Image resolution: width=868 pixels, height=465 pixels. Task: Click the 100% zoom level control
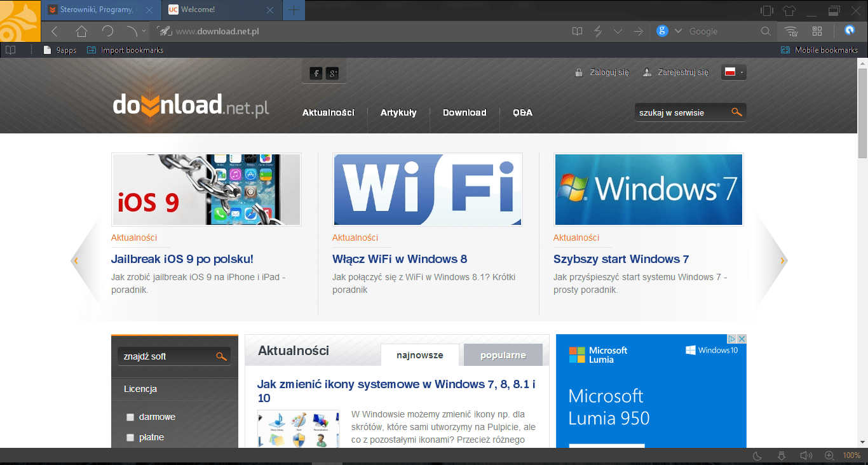(x=852, y=455)
